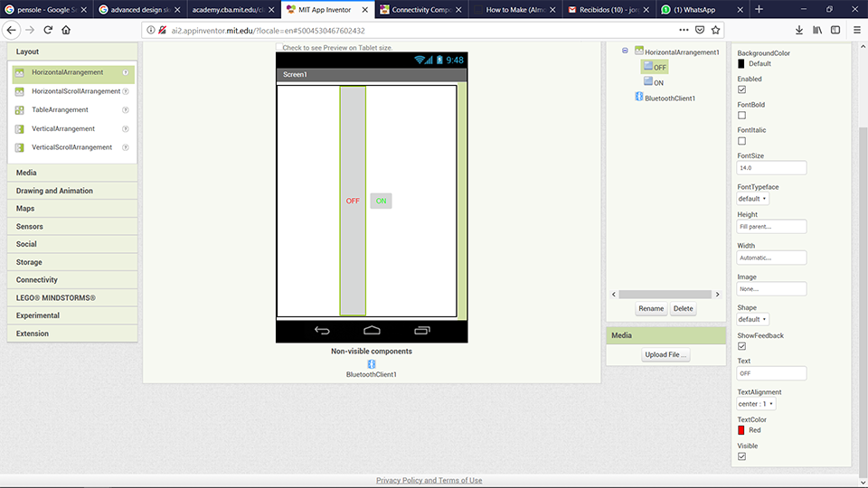Open help for HorizontalScrollArrangement

pyautogui.click(x=126, y=91)
